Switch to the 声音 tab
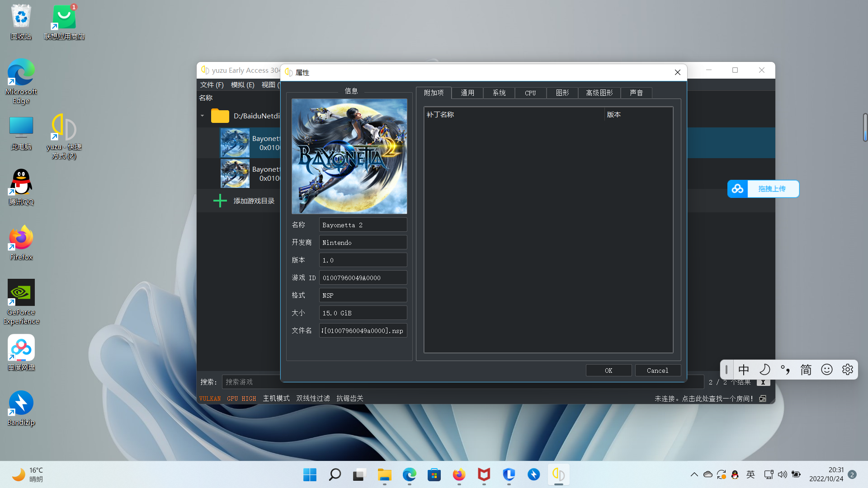This screenshot has width=868, height=488. pyautogui.click(x=637, y=93)
